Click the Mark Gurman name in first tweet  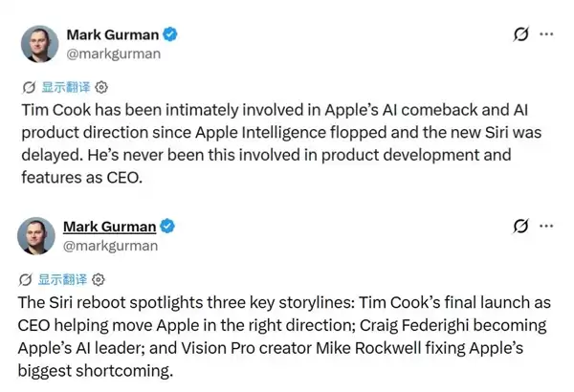(113, 34)
